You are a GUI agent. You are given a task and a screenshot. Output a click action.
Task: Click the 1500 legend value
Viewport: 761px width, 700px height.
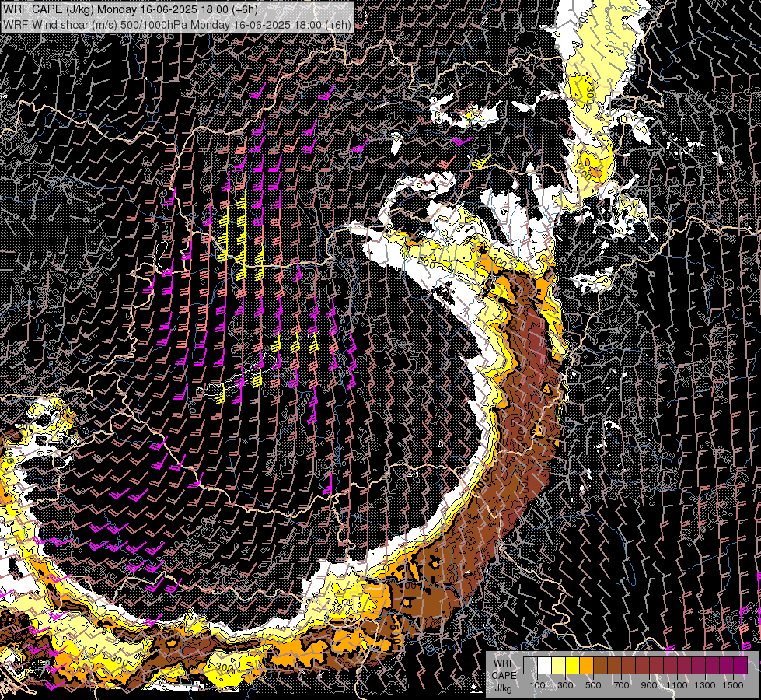click(733, 685)
